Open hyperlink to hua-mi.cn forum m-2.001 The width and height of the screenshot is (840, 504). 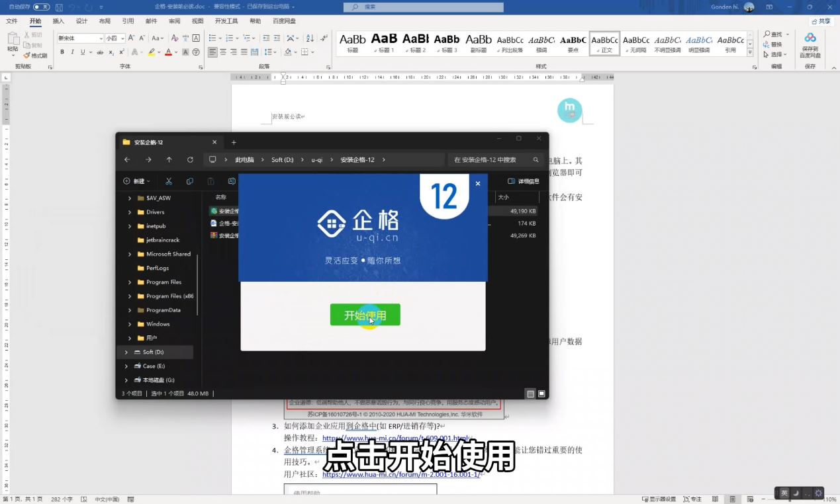point(401,475)
